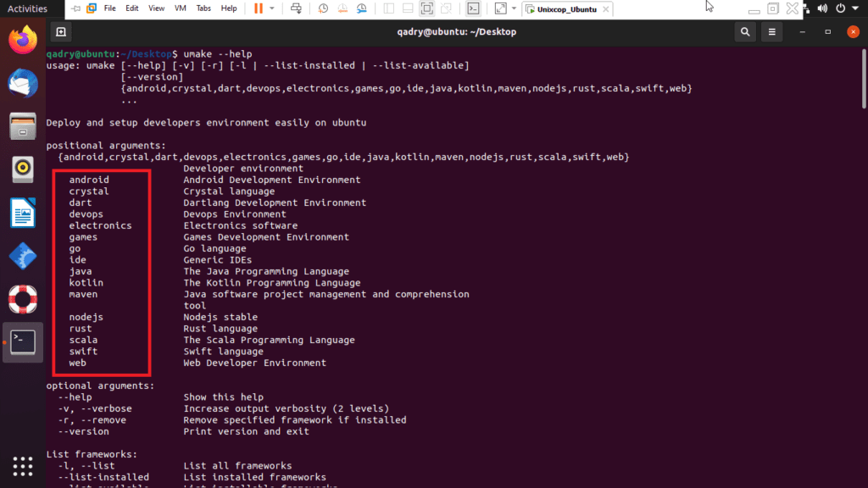The height and width of the screenshot is (488, 868).
Task: Open the Ubuntu Activities overview
Action: [x=27, y=8]
